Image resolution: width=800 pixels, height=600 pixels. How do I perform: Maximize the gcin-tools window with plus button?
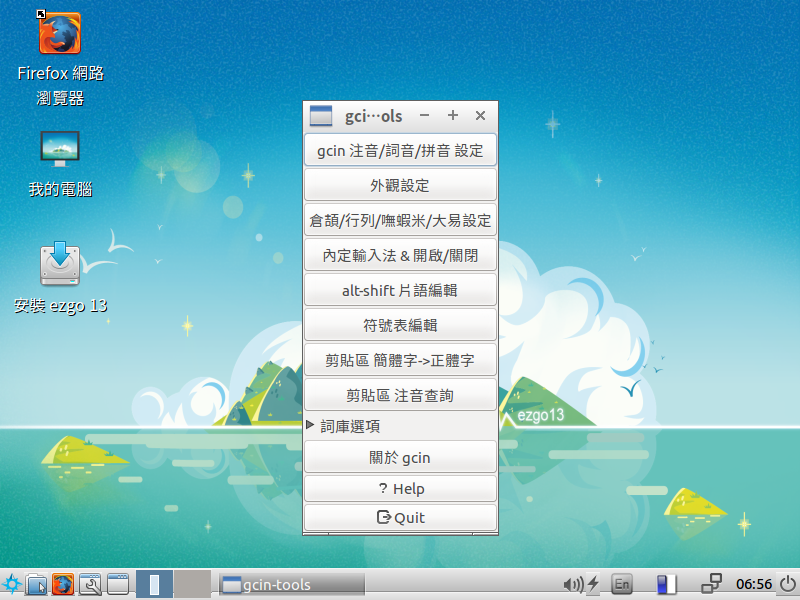tap(453, 116)
